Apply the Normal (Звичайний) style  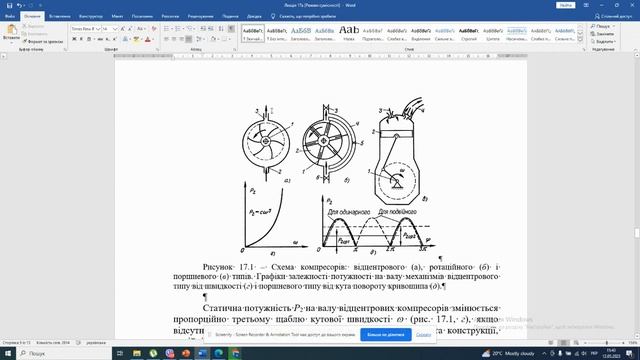click(253, 33)
